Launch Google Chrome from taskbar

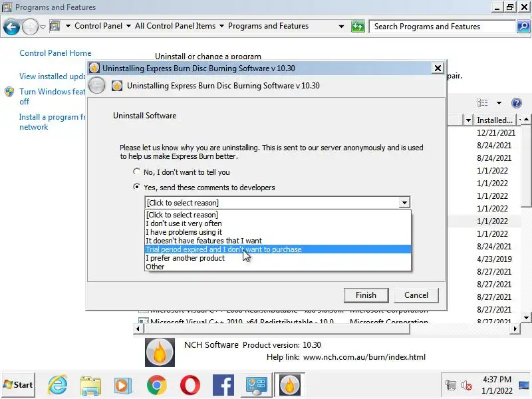coord(156,385)
